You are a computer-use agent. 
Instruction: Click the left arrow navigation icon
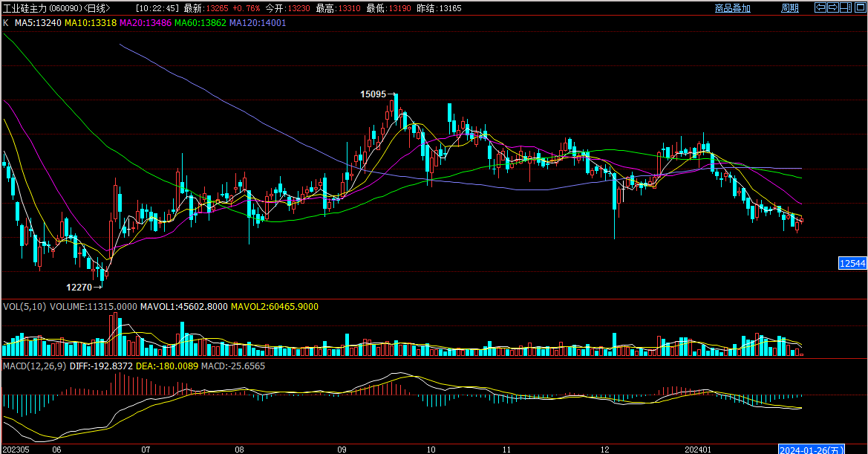point(820,8)
